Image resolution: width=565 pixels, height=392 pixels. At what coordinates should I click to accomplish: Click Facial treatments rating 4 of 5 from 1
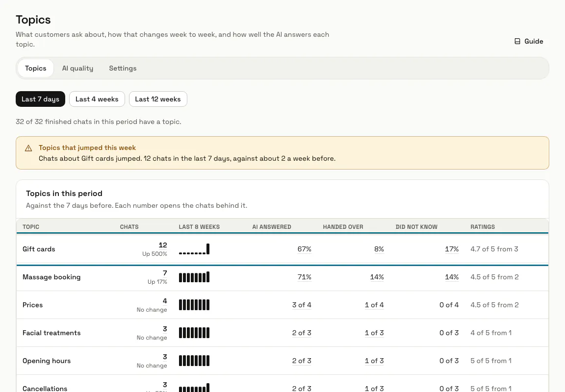[491, 333]
